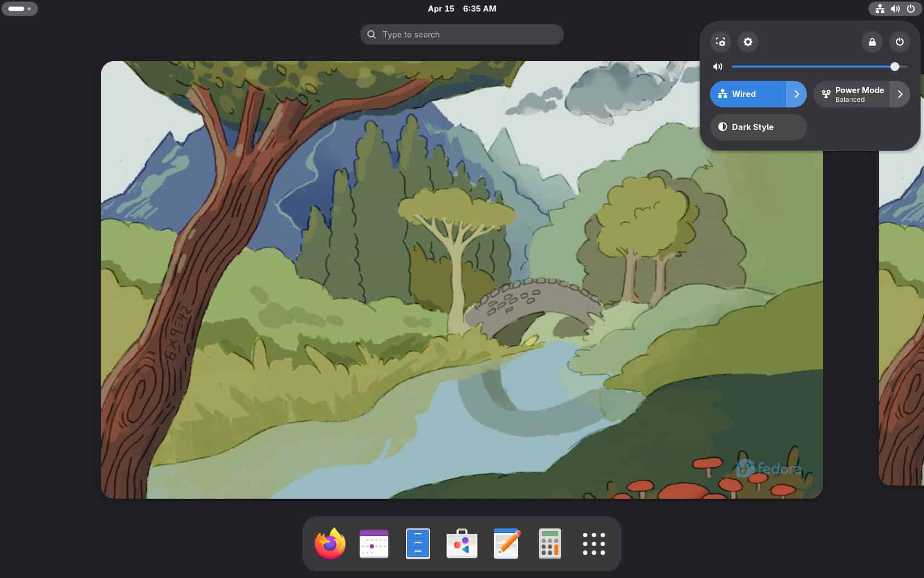Viewport: 924px width, 578px height.
Task: Launch the Calendar app
Action: coord(373,544)
